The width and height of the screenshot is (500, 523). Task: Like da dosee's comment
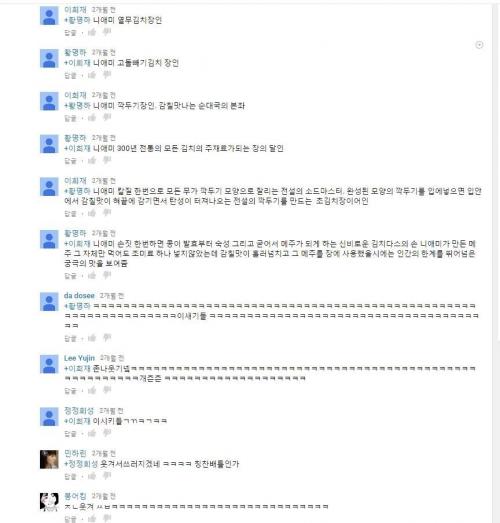[92, 338]
